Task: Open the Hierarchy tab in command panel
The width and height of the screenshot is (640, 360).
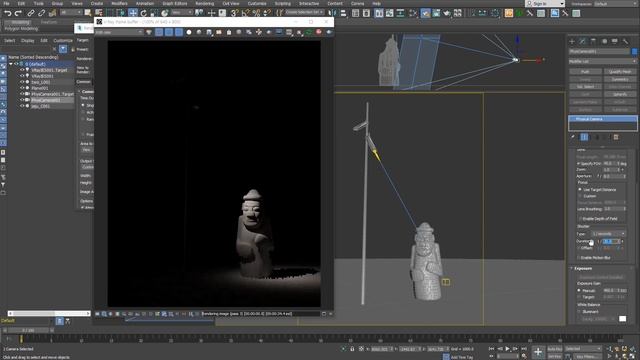Action: pyautogui.click(x=593, y=41)
